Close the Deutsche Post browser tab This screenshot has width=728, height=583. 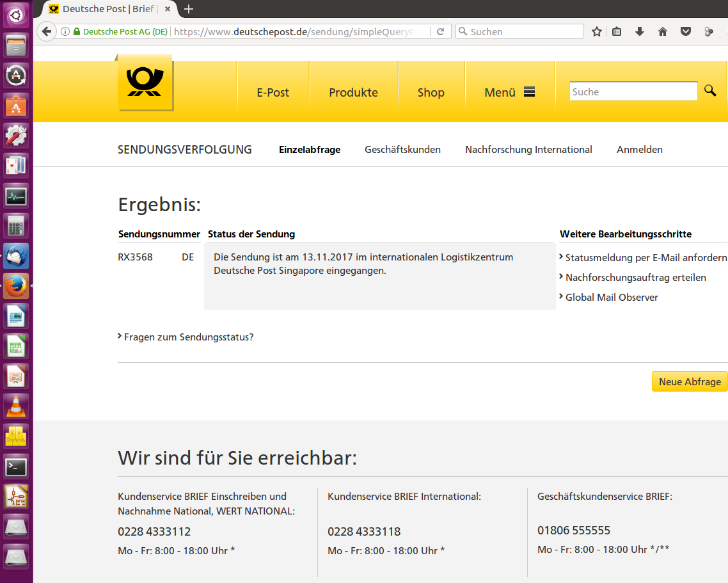coord(168,9)
